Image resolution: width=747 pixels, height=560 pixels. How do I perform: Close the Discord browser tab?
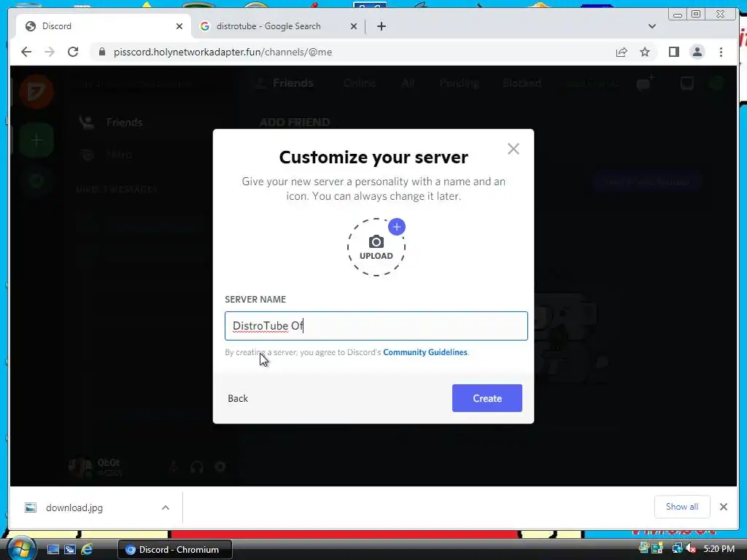point(179,26)
